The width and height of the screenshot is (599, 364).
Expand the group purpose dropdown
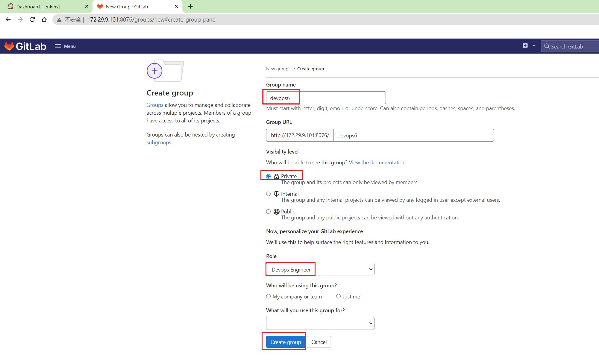point(320,323)
